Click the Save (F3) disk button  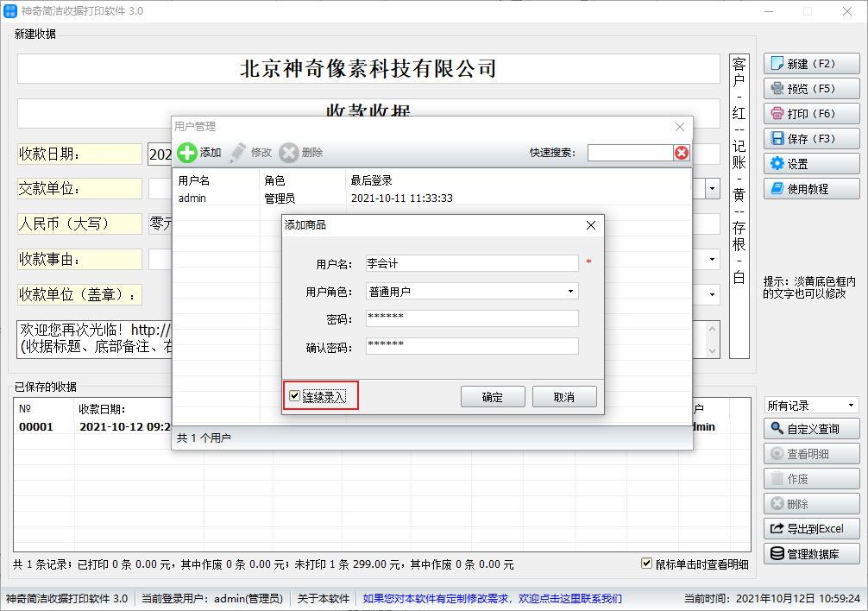click(x=811, y=139)
